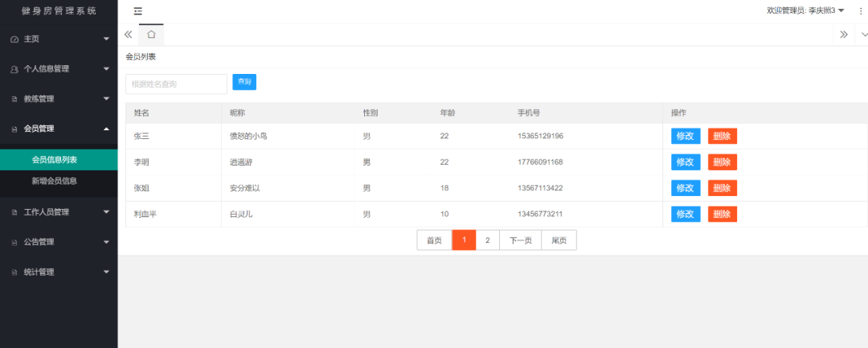868x348 pixels.
Task: Click the sidebar collapse icon in header
Action: coord(138,11)
